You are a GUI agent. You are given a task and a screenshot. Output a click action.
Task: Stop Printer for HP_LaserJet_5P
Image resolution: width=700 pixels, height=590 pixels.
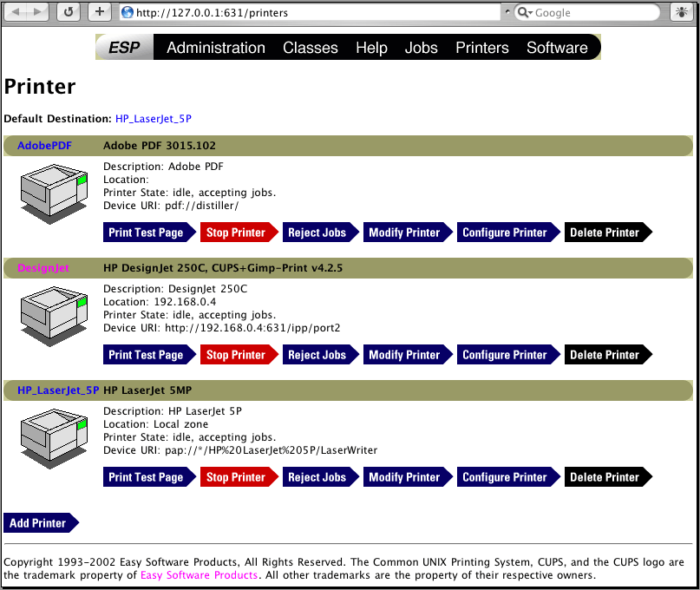(x=239, y=477)
